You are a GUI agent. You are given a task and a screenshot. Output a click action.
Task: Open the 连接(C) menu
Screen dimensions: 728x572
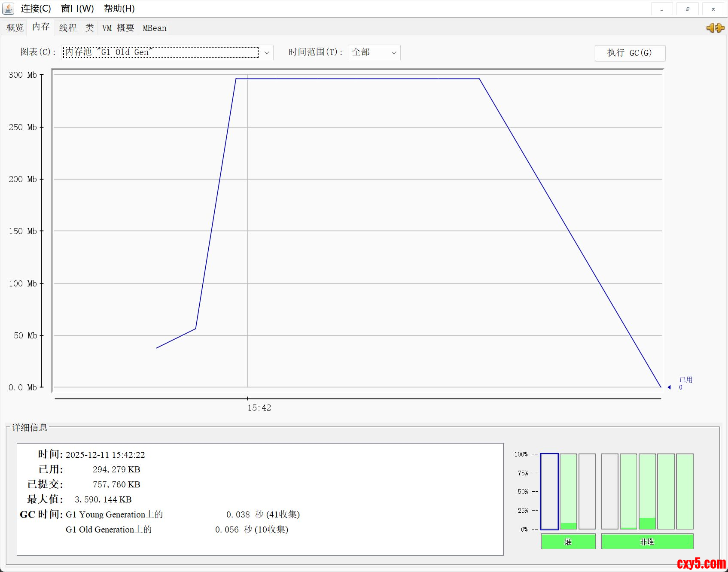point(36,9)
